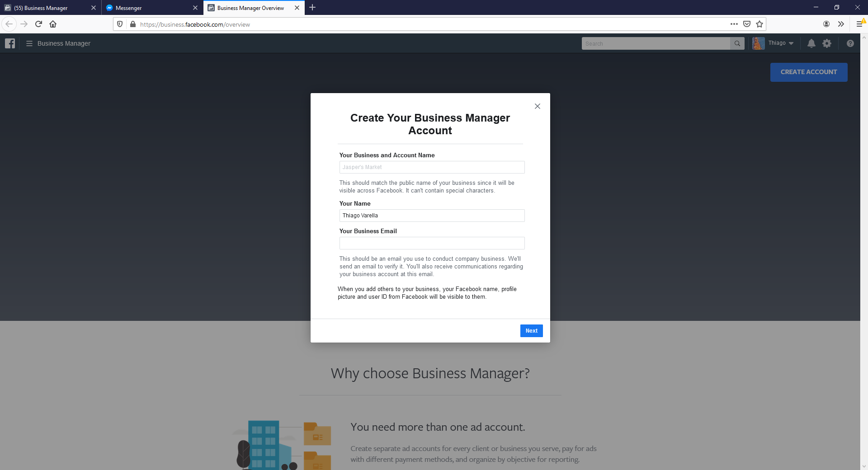This screenshot has width=868, height=470.
Task: Switch to the (55) Business Manager tab
Action: pos(45,8)
